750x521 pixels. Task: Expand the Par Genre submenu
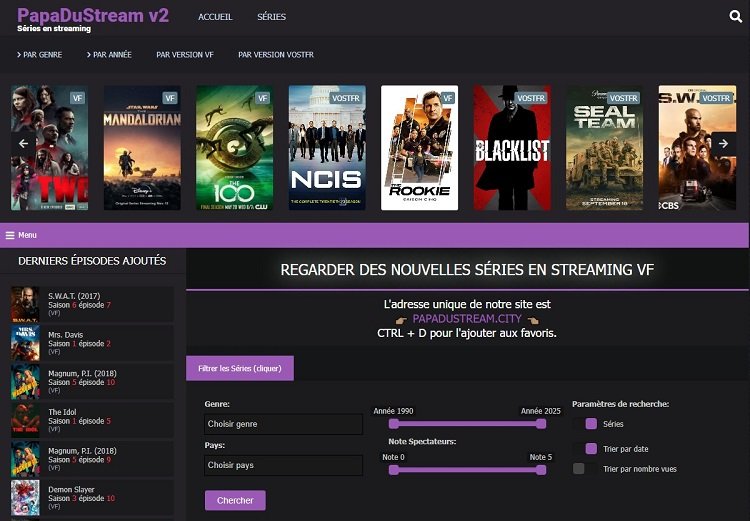40,55
